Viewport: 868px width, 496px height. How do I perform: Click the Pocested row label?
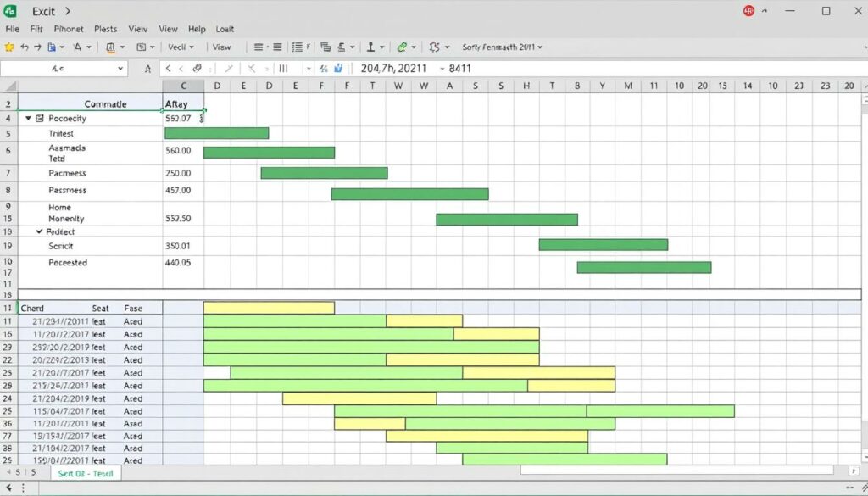click(68, 262)
